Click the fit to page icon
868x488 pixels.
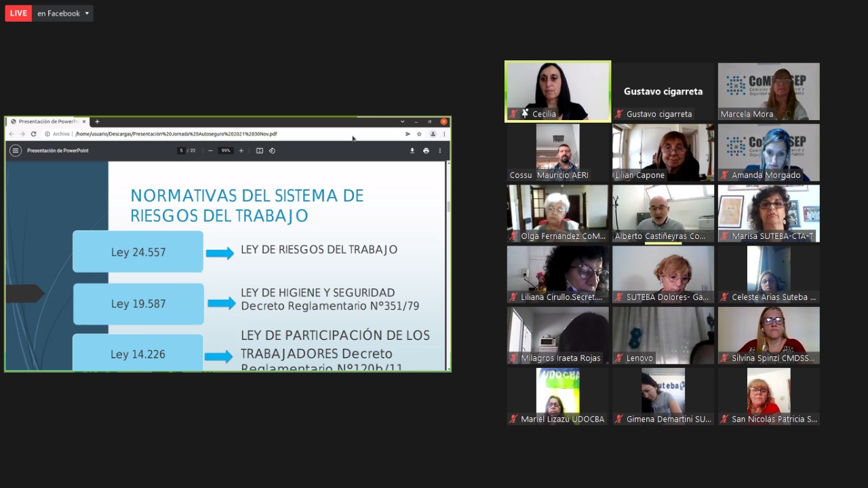(259, 151)
